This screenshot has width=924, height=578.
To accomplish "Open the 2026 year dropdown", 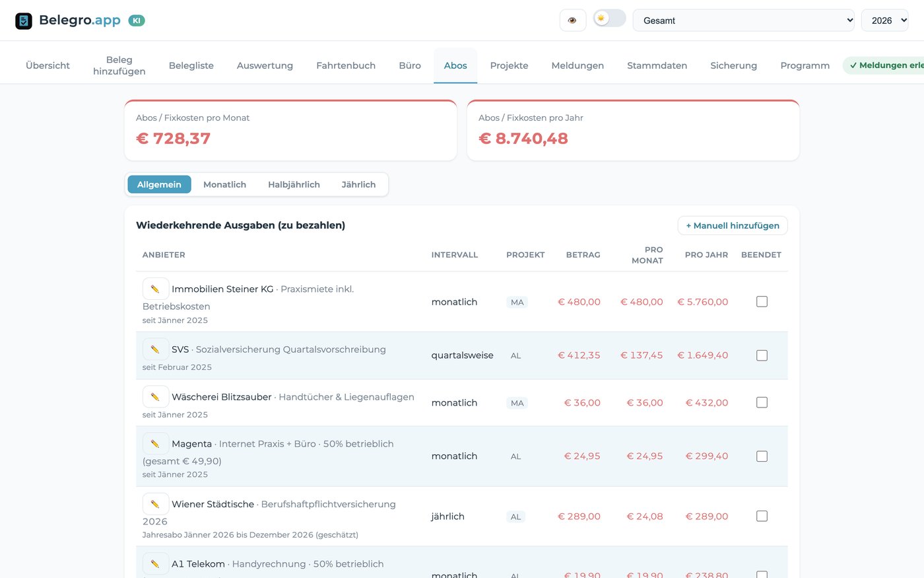I will tap(885, 20).
